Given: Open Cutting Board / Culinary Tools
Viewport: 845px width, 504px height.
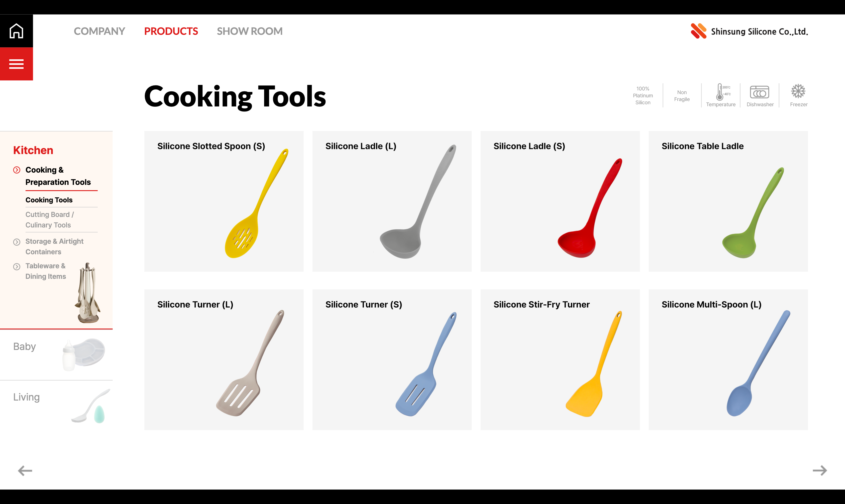Looking at the screenshot, I should click(x=50, y=220).
